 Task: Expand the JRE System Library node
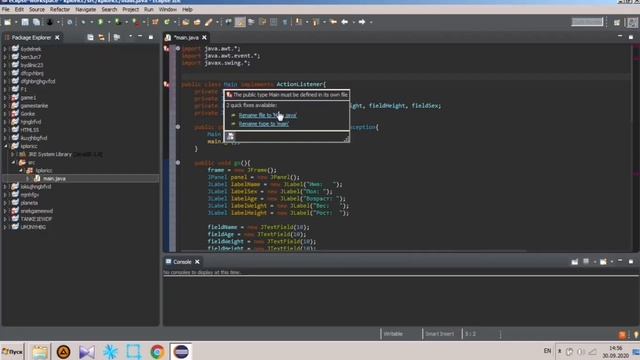(x=13, y=154)
